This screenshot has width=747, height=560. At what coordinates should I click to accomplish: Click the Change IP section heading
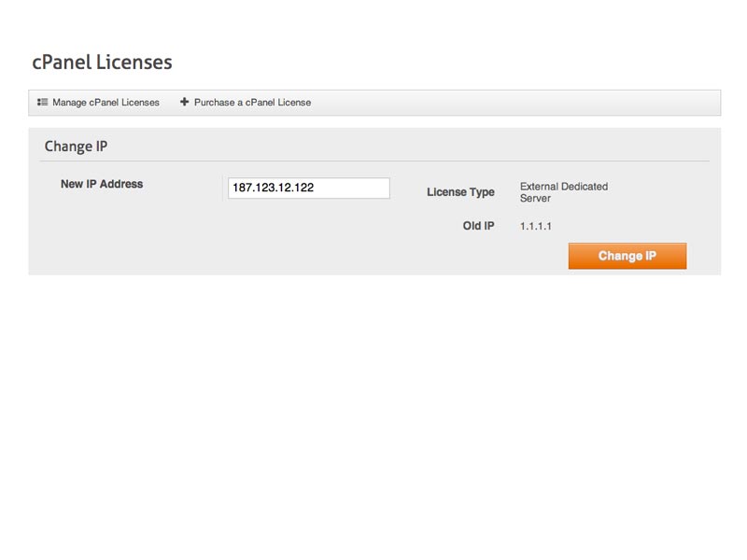[x=76, y=147]
